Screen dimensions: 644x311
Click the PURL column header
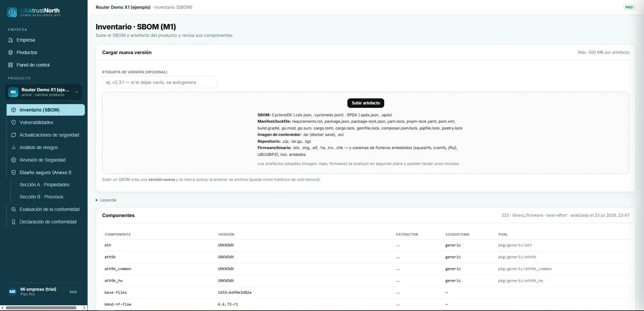[503, 234]
